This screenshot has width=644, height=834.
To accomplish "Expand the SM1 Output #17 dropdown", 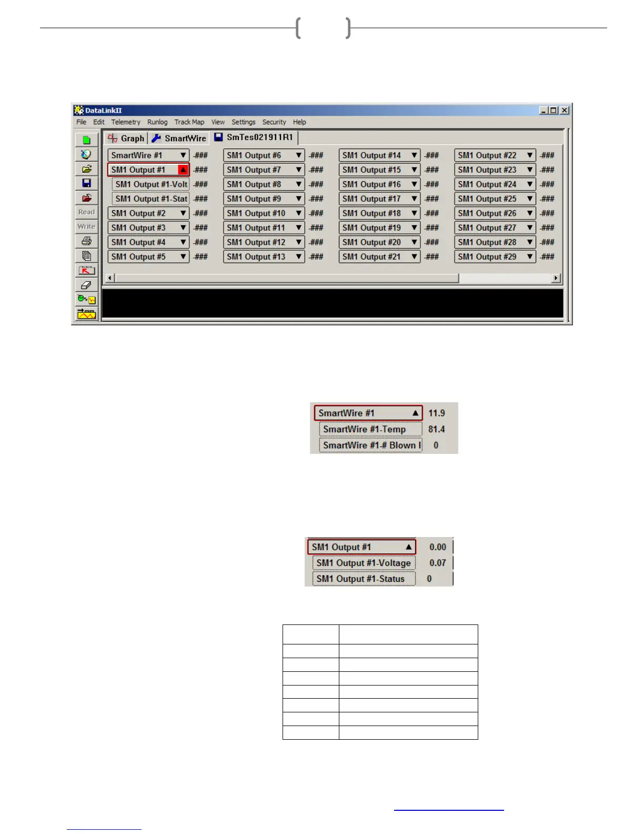I will pos(415,199).
